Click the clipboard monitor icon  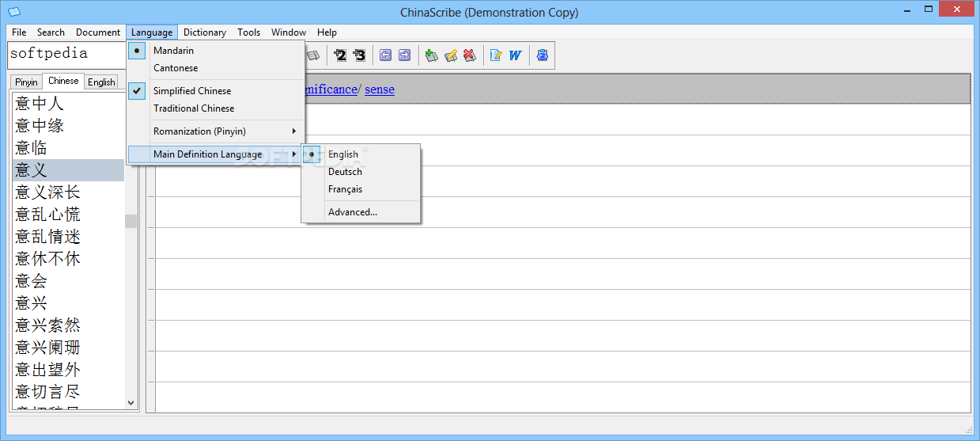pyautogui.click(x=542, y=55)
